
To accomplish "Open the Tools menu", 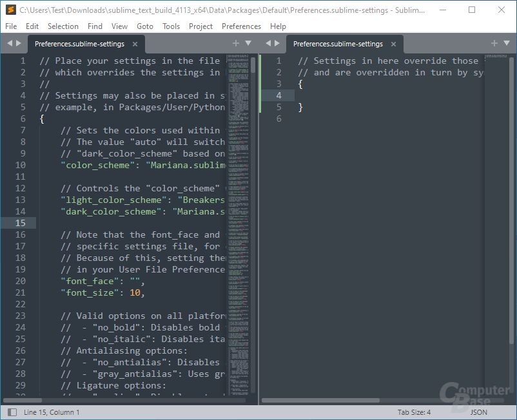I will click(171, 26).
